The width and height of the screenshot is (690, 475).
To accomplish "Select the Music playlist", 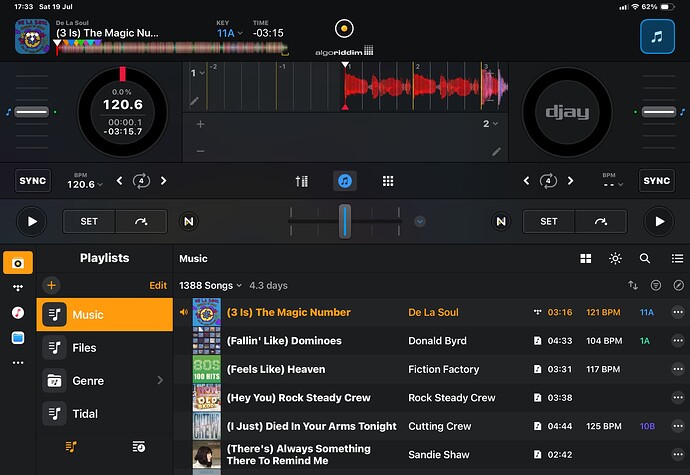I will coord(105,314).
